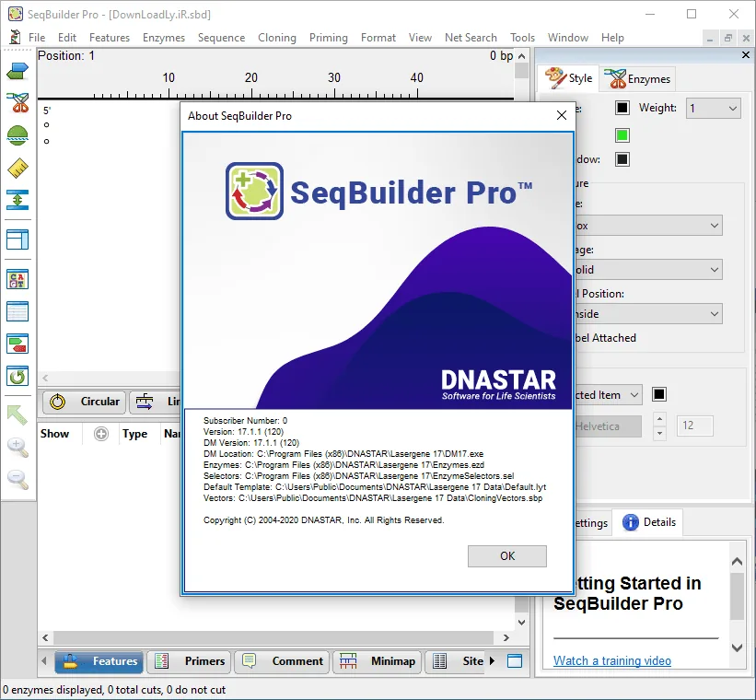Open the feature map view icon
The width and height of the screenshot is (756, 700).
(17, 344)
